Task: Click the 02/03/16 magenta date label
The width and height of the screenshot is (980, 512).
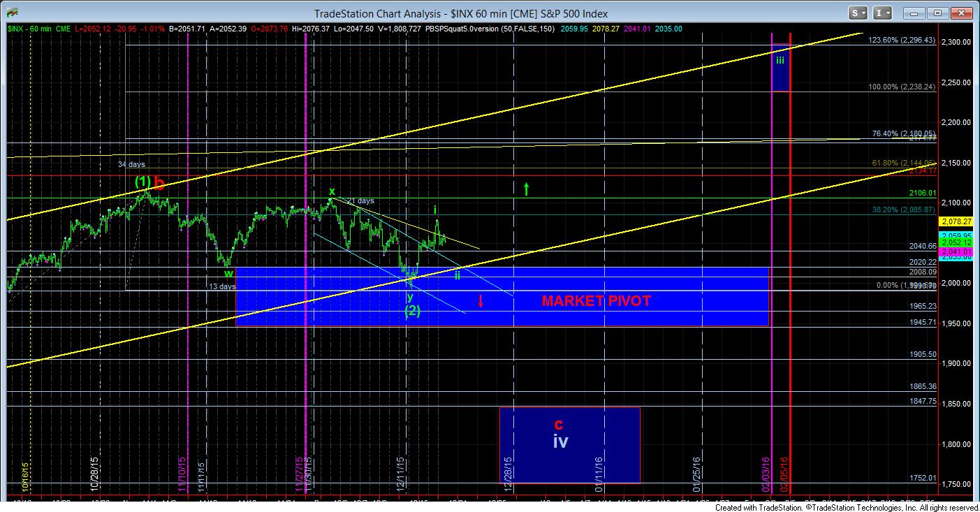Action: (765, 475)
